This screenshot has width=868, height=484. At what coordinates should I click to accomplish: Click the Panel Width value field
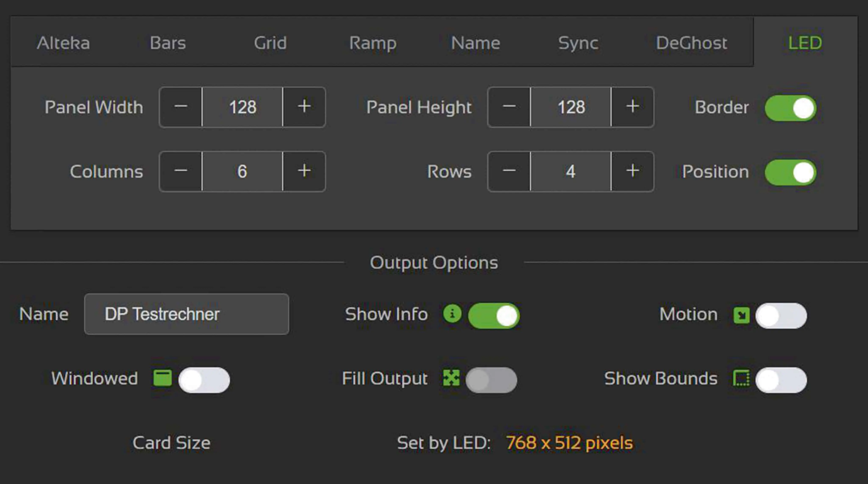click(x=242, y=107)
